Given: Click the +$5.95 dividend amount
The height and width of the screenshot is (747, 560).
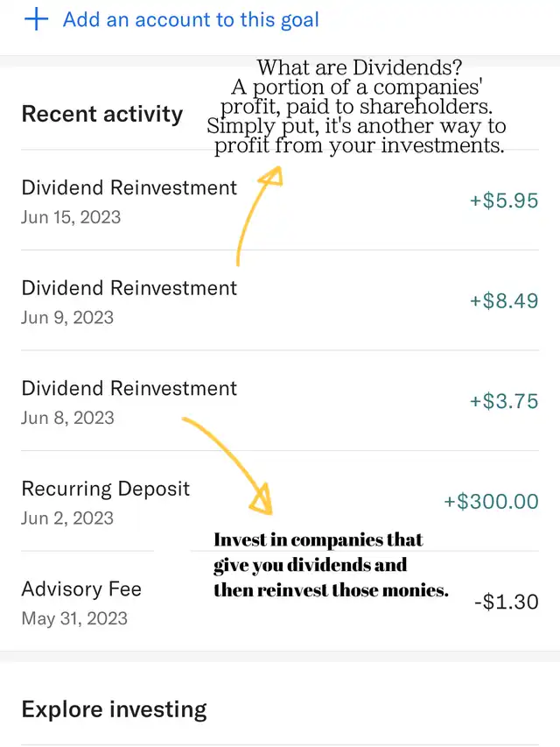Looking at the screenshot, I should [x=503, y=201].
